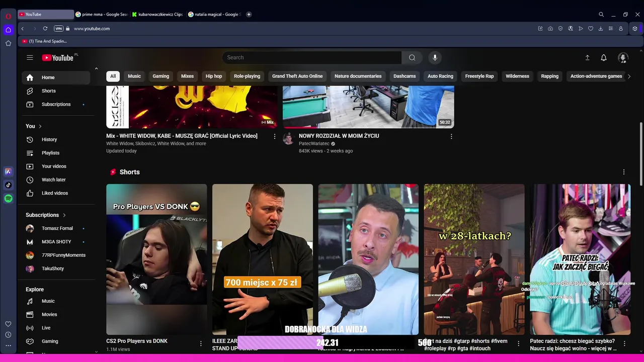Open options for CS2 Pro Players short
The height and width of the screenshot is (362, 644).
click(201, 343)
